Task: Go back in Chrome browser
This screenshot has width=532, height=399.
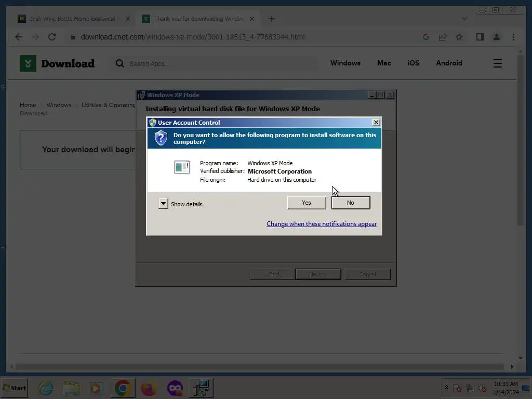Action: tap(19, 37)
